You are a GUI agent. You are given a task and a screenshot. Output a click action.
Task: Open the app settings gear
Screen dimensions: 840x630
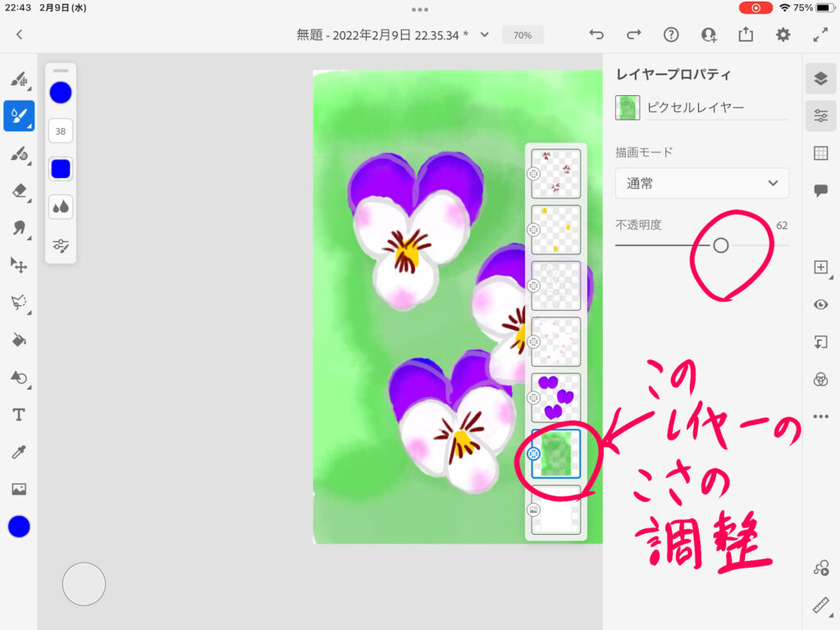point(783,34)
